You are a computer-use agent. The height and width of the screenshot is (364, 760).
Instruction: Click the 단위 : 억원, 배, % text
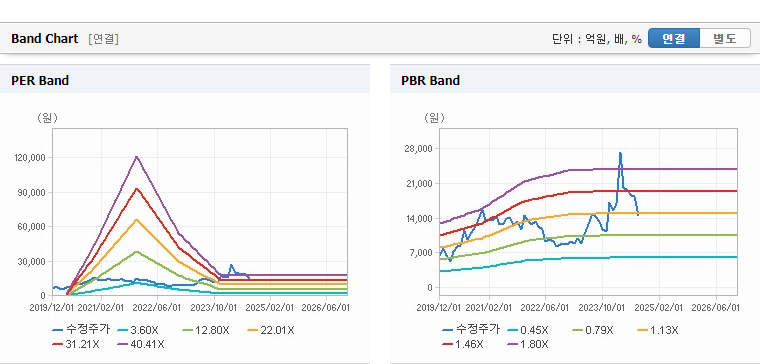[597, 39]
